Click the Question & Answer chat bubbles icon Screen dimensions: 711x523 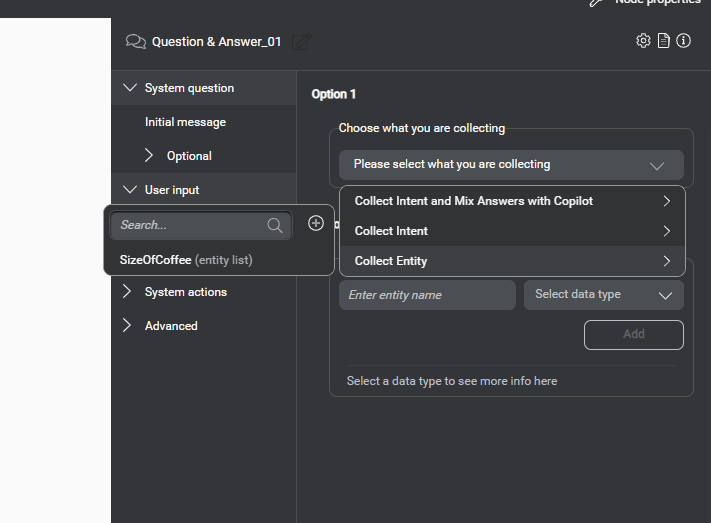pyautogui.click(x=136, y=42)
